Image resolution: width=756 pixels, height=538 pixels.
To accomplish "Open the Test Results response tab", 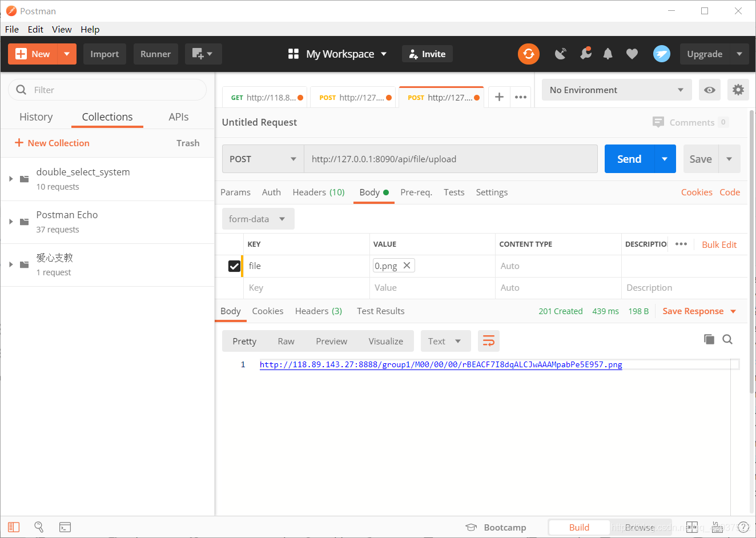I will click(x=381, y=311).
